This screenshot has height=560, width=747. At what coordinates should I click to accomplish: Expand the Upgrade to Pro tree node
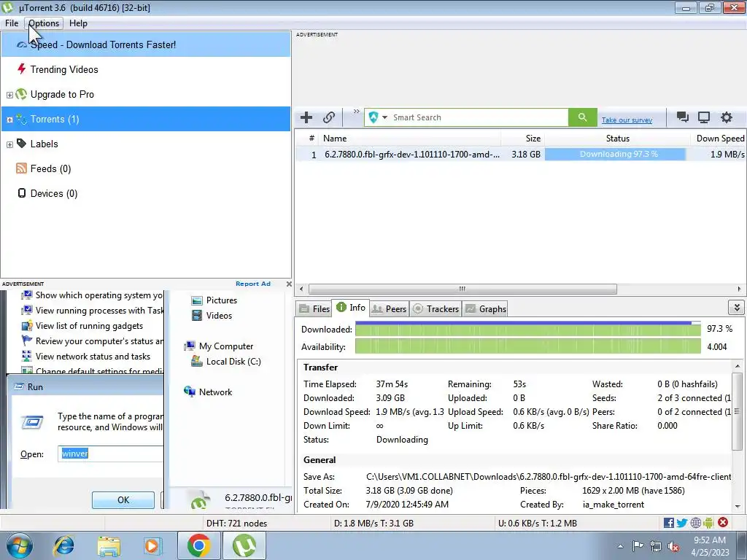(9, 96)
